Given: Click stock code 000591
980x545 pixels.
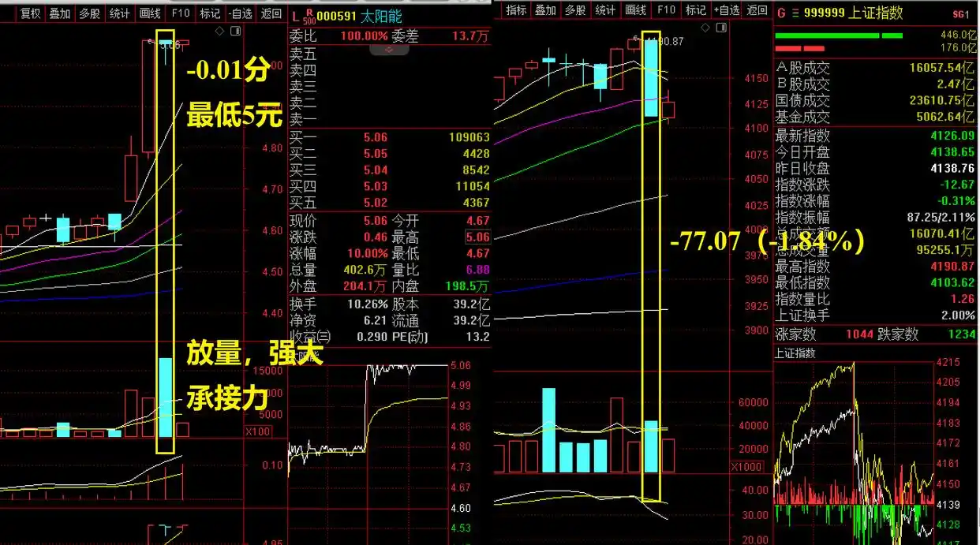Looking at the screenshot, I should pyautogui.click(x=337, y=17).
